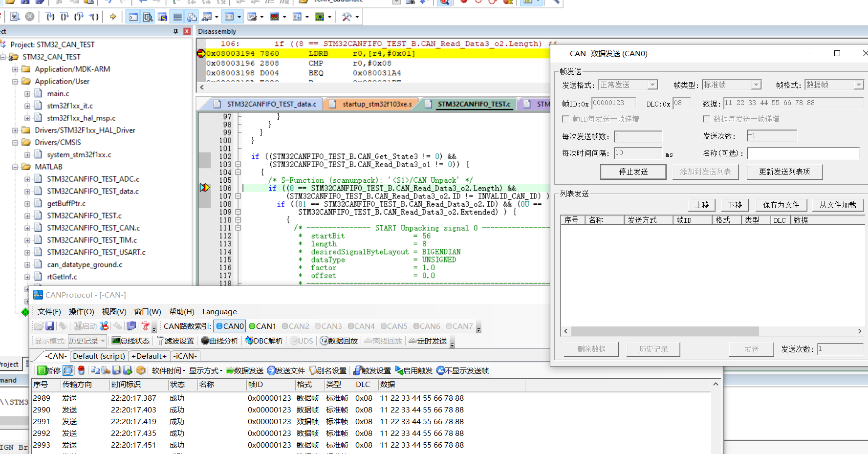Click 不显示发送帧 to hide sent frames
This screenshot has width=868, height=454.
(463, 370)
